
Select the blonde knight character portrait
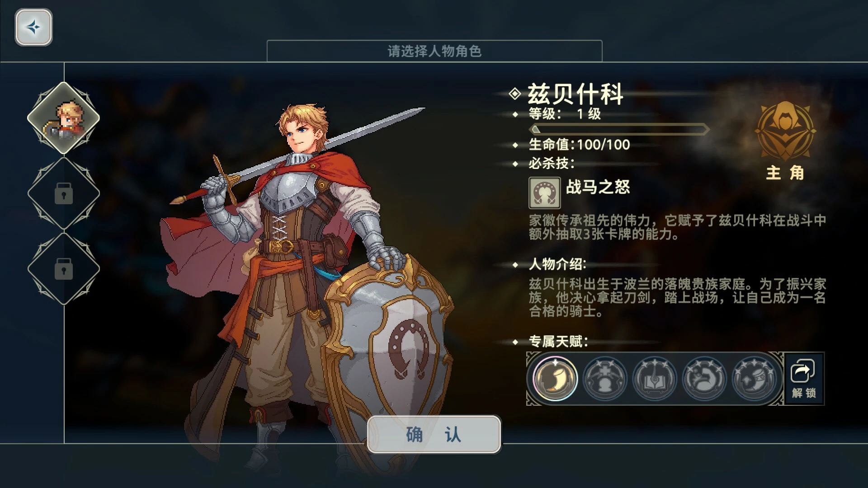64,118
